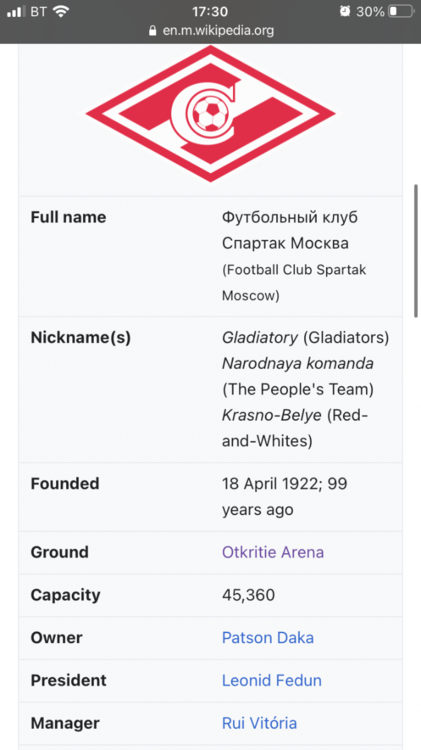Tap the Spartak Moscow club logo image
421x750 pixels.
[210, 114]
